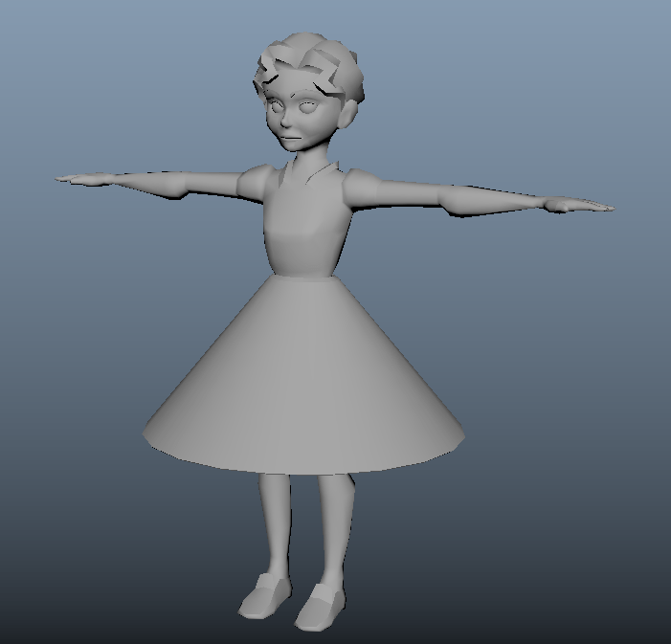Click the narrow waist of the dress

point(302,272)
